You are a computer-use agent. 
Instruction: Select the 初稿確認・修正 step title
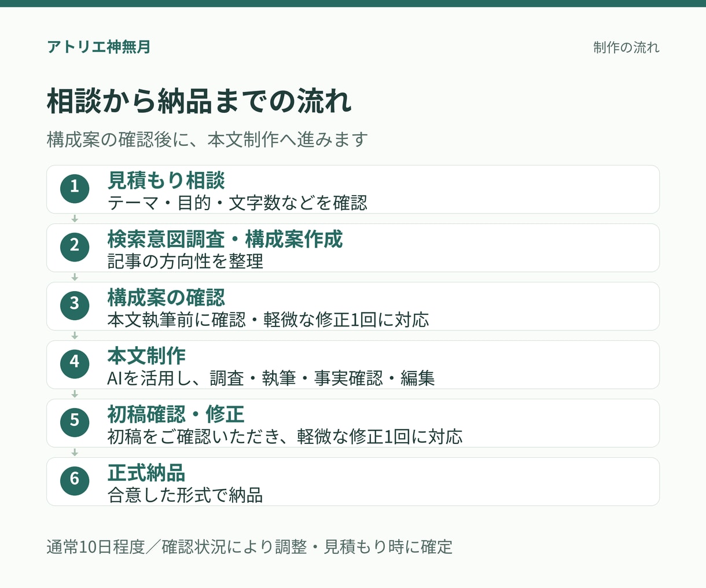176,414
